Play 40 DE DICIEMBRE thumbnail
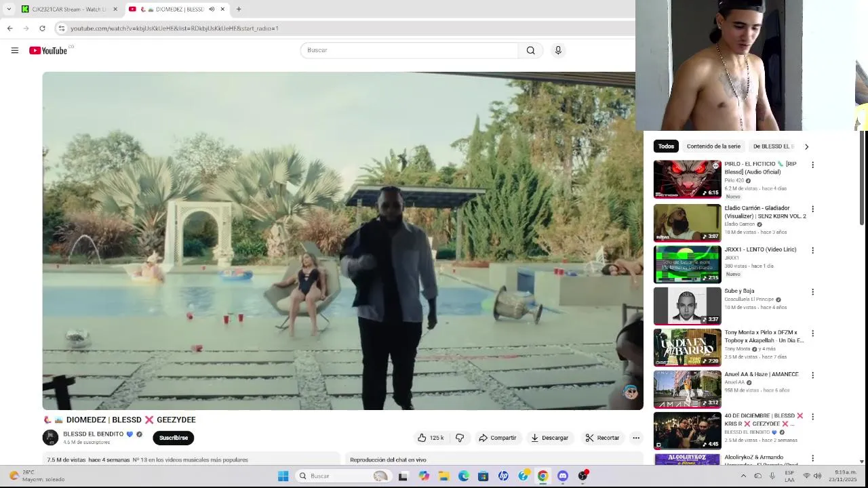The height and width of the screenshot is (488, 868). (x=687, y=430)
